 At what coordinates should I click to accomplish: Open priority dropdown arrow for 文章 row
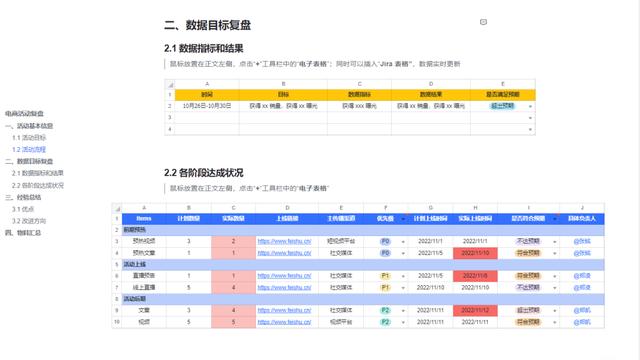coord(403,311)
